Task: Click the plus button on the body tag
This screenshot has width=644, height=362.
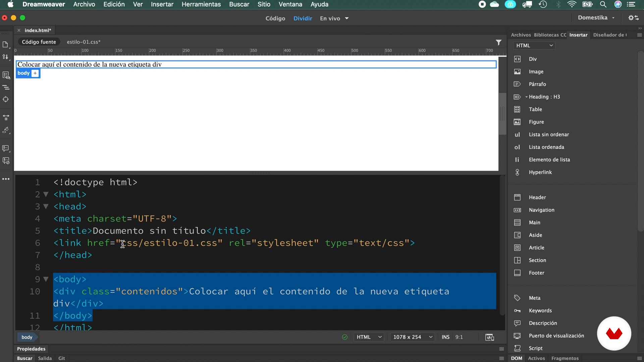Action: 35,73
